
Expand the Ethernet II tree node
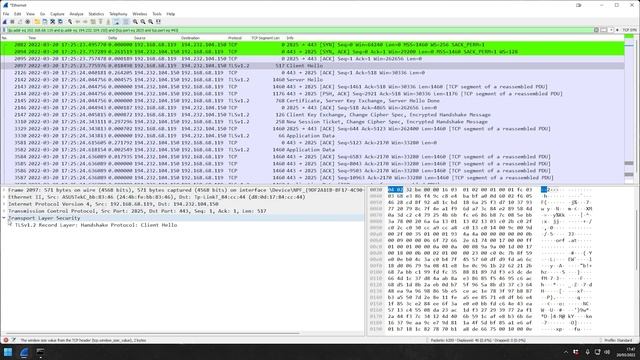4,197
